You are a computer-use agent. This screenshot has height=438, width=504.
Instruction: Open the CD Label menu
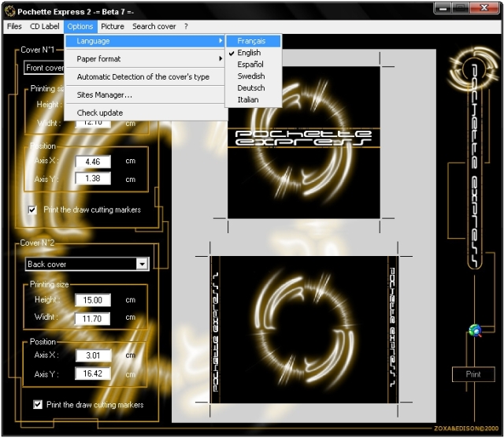[x=44, y=26]
